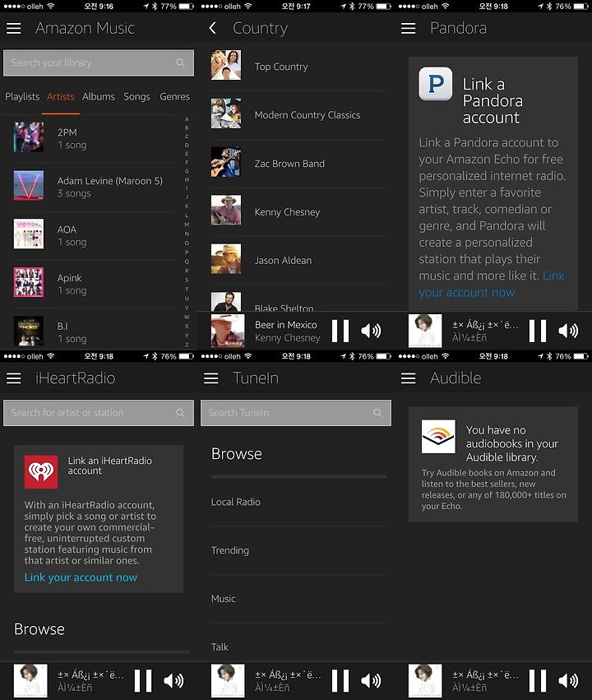Viewport: 592px width, 700px height.
Task: Open Talk category in TuneIn Browse
Action: (x=298, y=647)
